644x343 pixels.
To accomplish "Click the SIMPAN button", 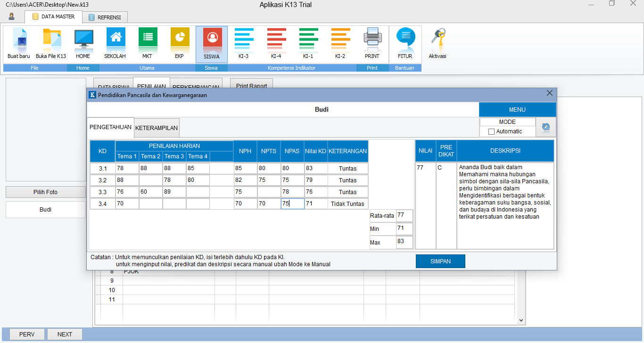I will pos(440,261).
